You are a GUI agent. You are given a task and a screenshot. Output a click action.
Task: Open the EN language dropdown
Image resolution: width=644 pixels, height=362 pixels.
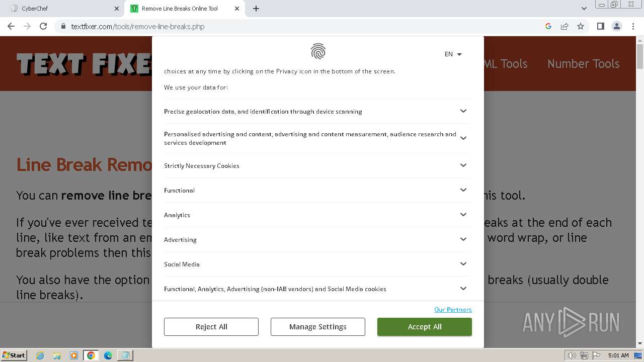453,54
